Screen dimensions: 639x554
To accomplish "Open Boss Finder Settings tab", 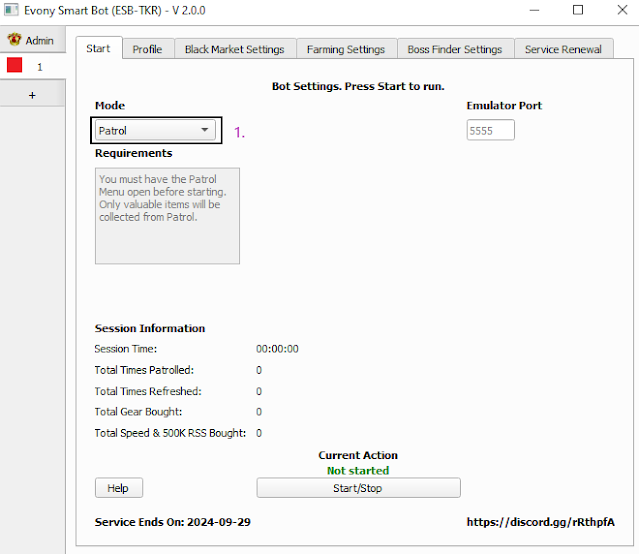I will coord(455,49).
